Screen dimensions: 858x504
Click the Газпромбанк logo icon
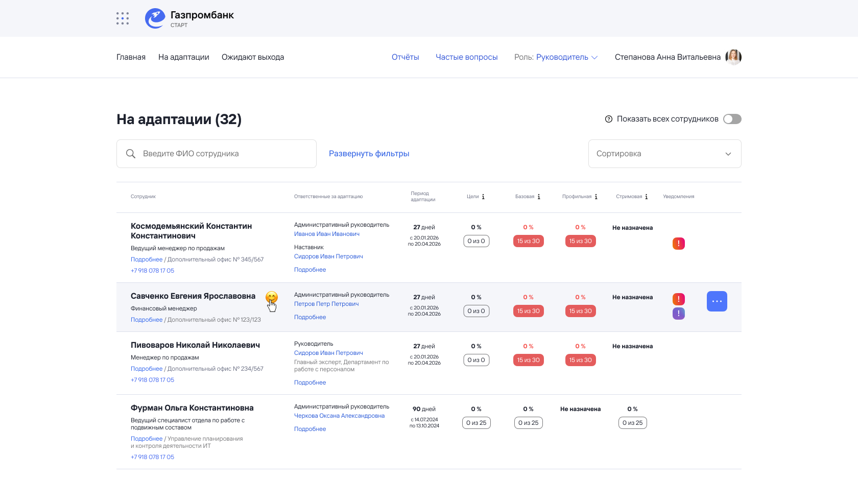pyautogui.click(x=155, y=18)
